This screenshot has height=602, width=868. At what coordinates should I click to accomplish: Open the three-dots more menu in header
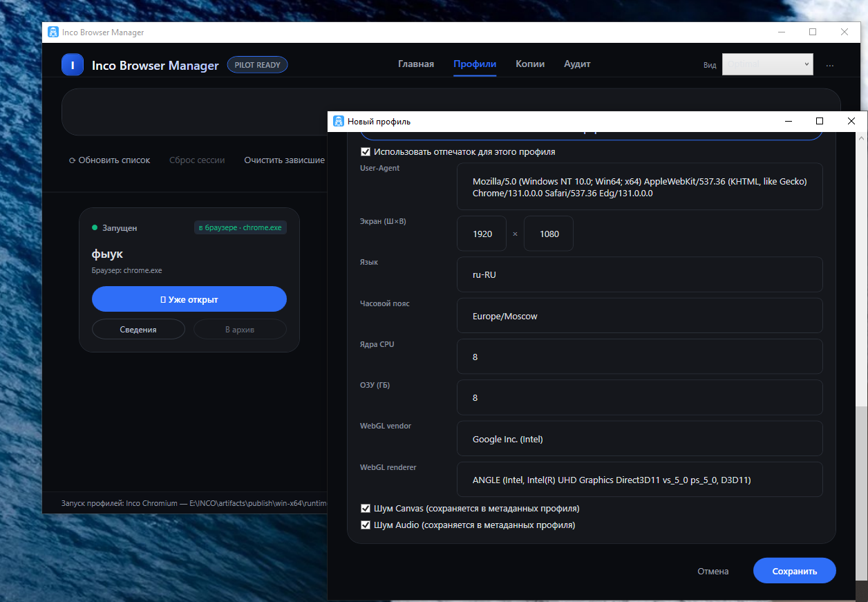[x=830, y=65]
